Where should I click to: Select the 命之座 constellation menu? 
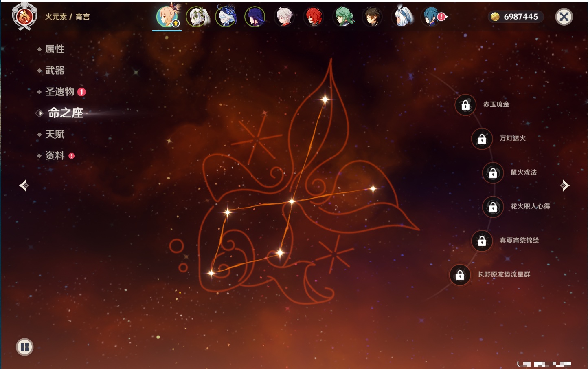pos(66,113)
